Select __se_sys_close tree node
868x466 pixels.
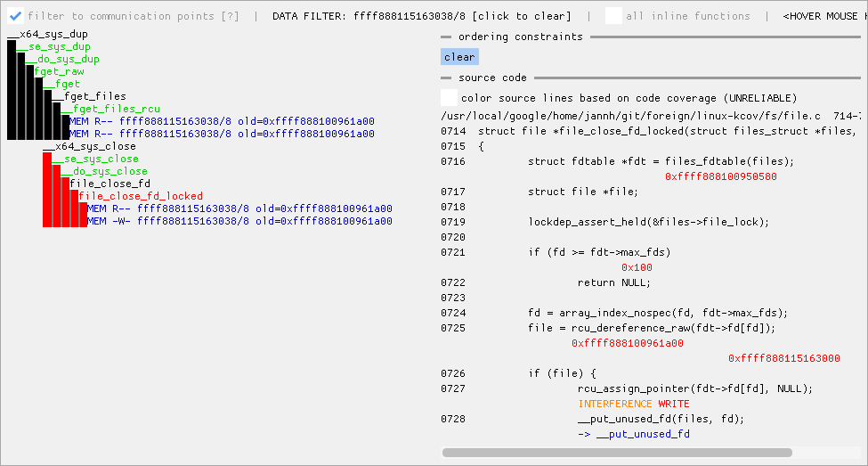(95, 159)
